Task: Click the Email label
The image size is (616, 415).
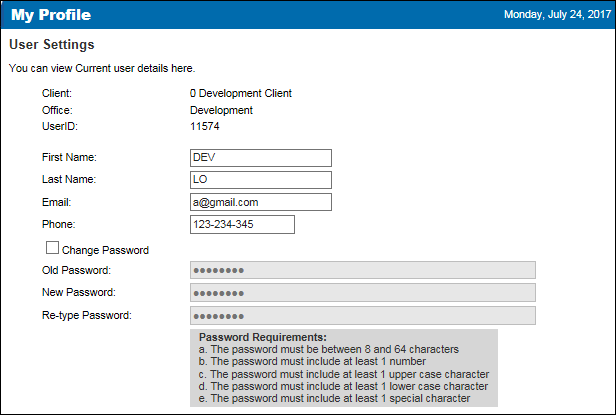Action: 57,202
